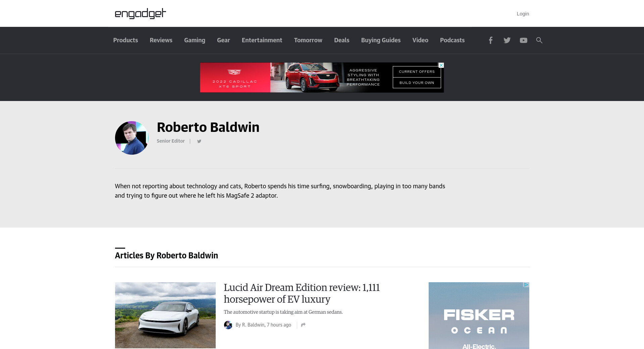Open Buying Guides

coord(381,40)
